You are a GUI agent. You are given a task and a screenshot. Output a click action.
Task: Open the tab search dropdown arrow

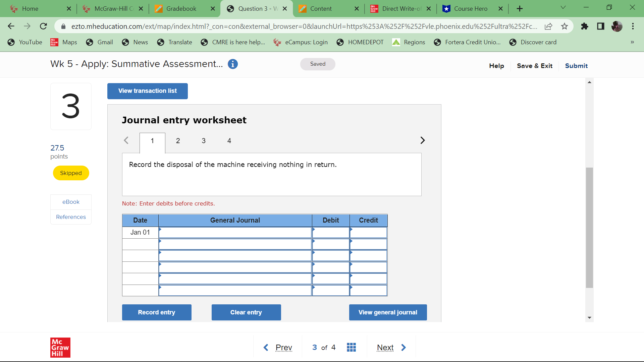click(x=563, y=7)
